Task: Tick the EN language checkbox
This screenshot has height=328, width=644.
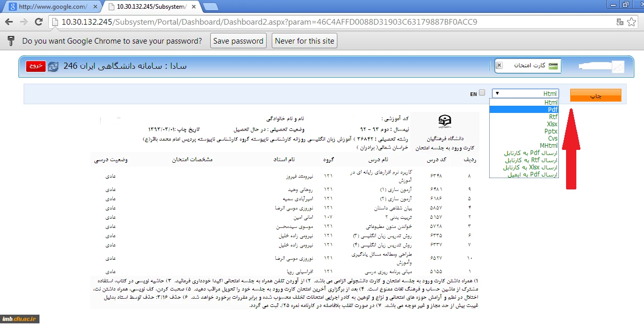Action: tap(481, 93)
